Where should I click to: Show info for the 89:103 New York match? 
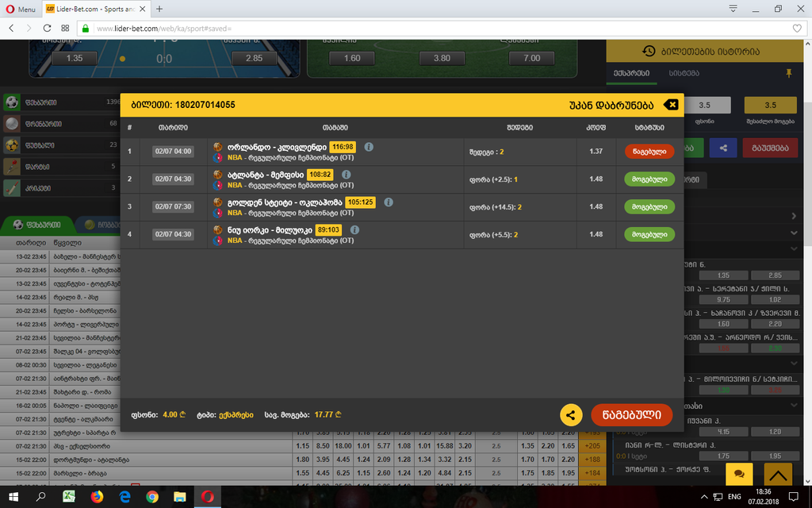point(354,229)
